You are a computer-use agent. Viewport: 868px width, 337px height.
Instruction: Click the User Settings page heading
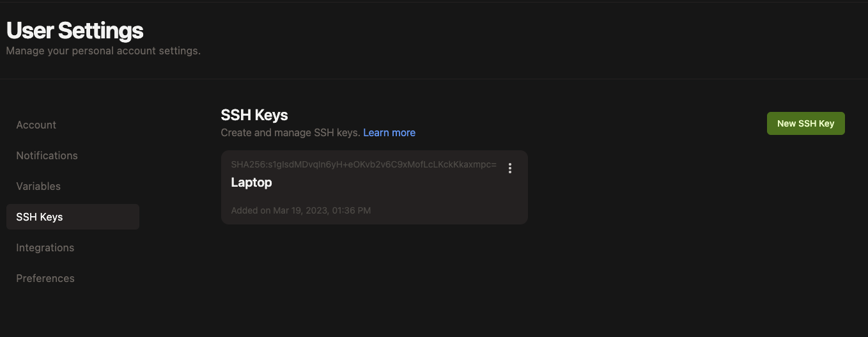pyautogui.click(x=75, y=30)
